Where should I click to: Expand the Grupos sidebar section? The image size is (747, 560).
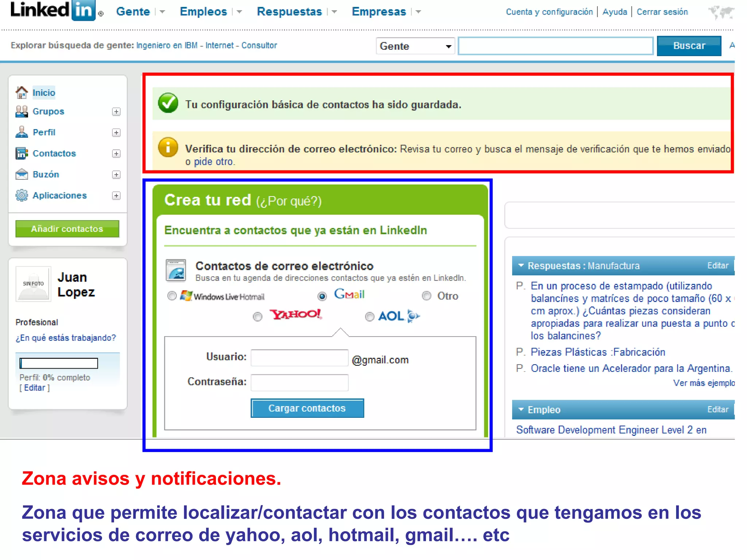click(116, 112)
